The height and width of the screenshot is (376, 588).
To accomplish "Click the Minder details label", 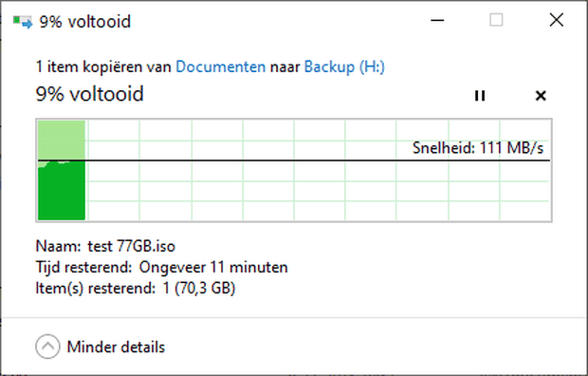I will pos(116,347).
